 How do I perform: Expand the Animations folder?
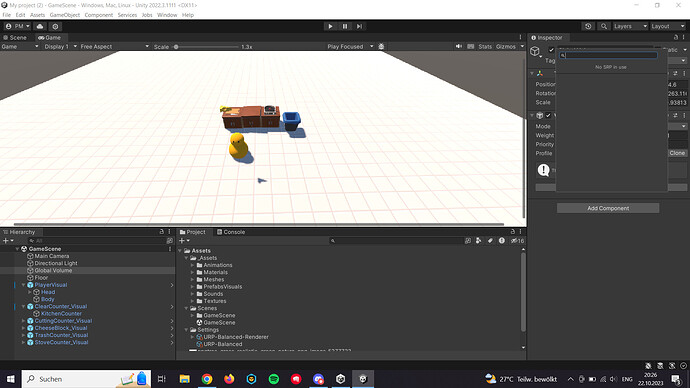point(192,265)
